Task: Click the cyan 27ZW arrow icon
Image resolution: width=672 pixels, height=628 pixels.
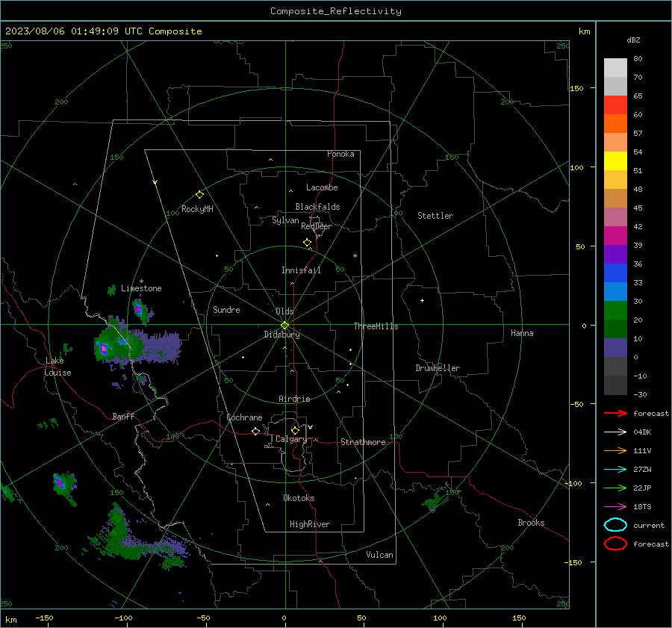Action: coord(615,470)
